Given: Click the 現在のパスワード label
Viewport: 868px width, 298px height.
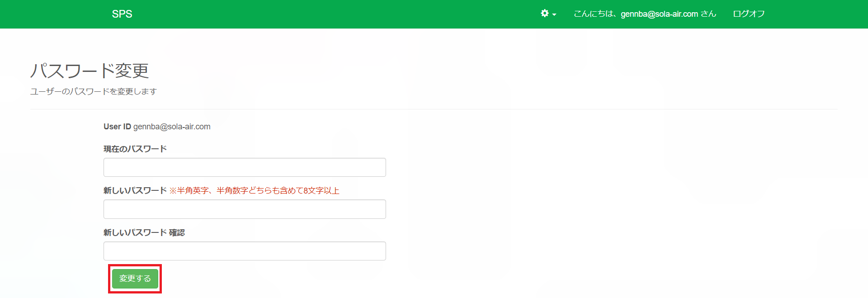Looking at the screenshot, I should (x=135, y=149).
